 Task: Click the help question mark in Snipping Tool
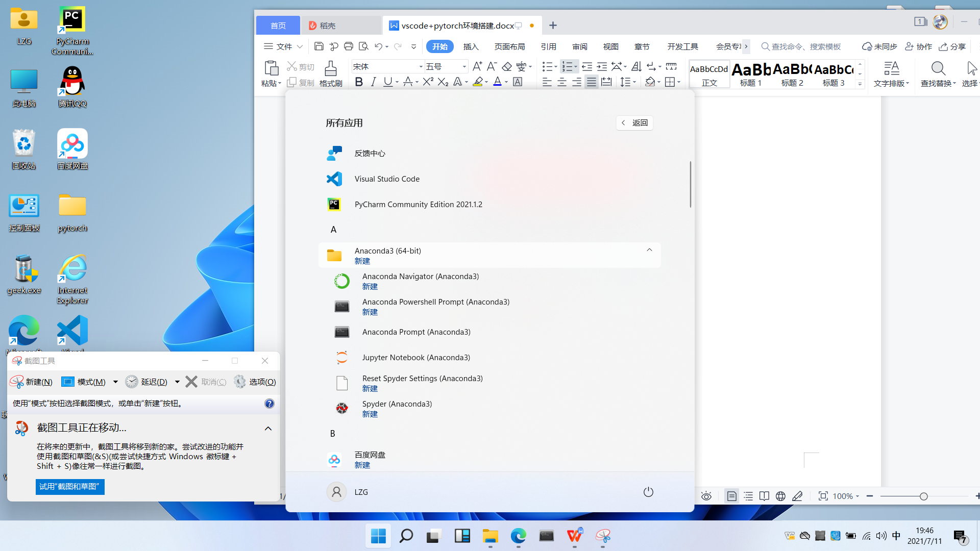click(269, 404)
